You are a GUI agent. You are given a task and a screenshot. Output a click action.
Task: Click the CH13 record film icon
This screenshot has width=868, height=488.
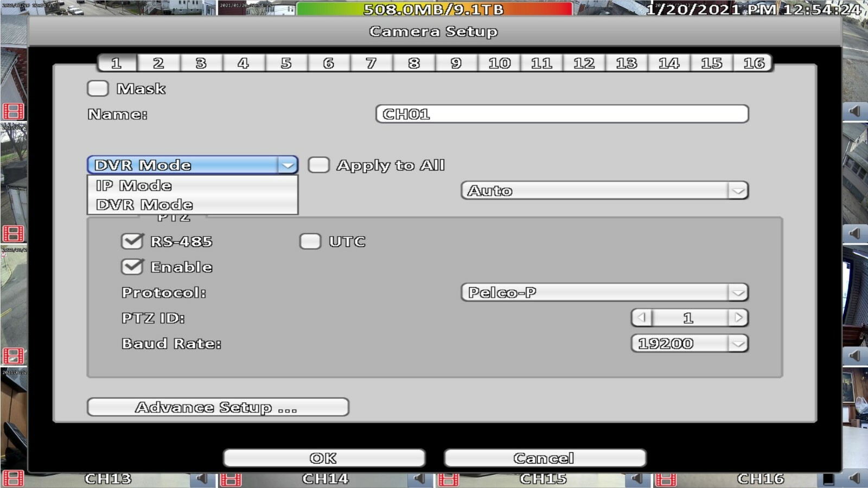[x=13, y=479]
